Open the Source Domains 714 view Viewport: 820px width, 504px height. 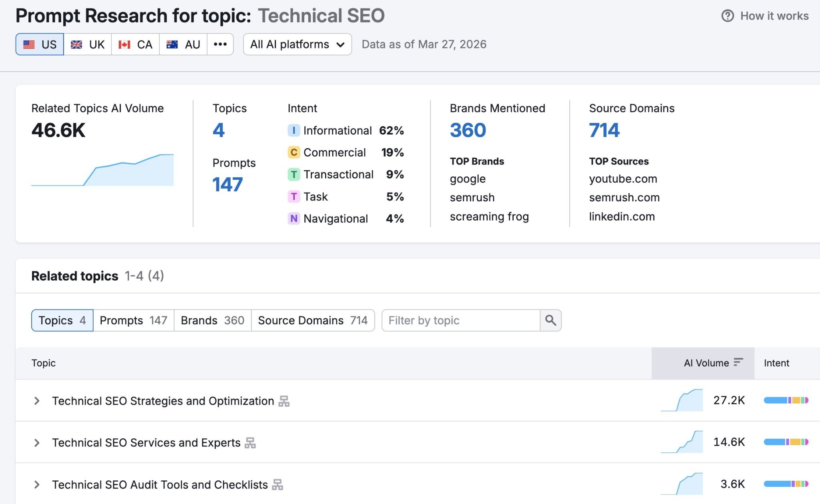(314, 320)
